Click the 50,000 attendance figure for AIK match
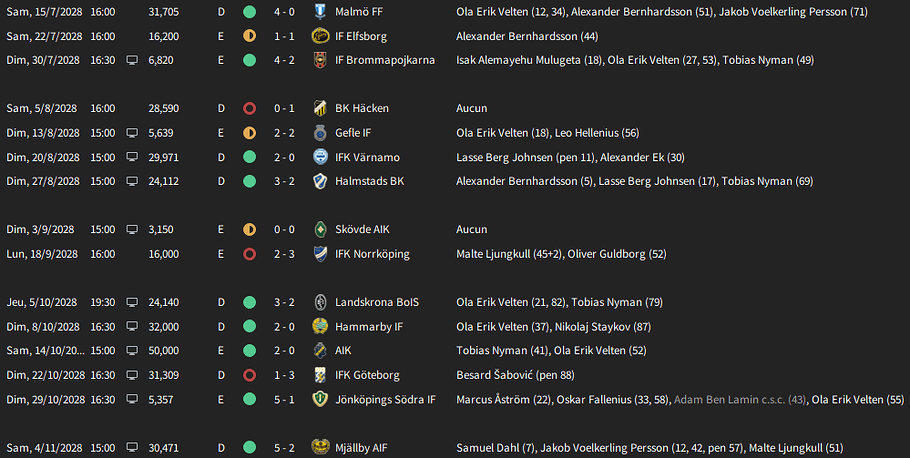The height and width of the screenshot is (458, 910). [x=164, y=351]
